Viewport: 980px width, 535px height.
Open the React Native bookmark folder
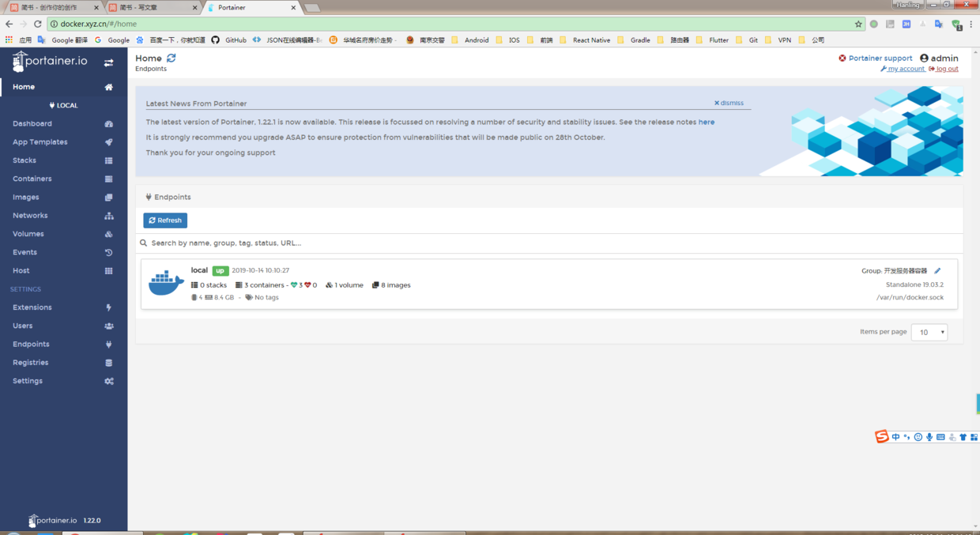(x=585, y=40)
